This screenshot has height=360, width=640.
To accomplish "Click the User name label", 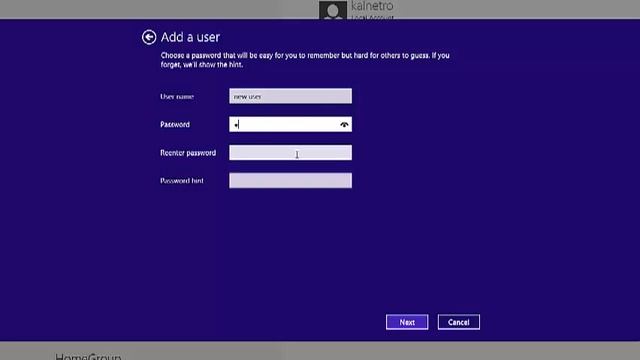I will point(177,97).
